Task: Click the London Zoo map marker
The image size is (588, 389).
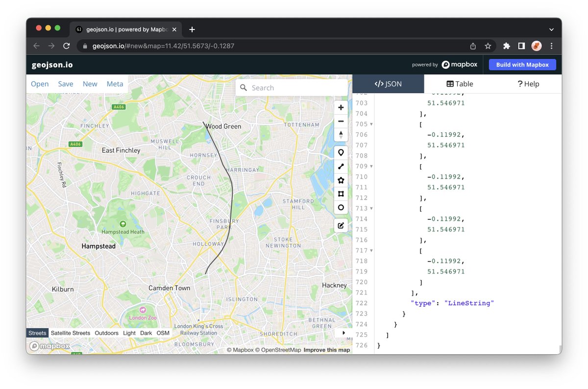Action: pyautogui.click(x=143, y=310)
